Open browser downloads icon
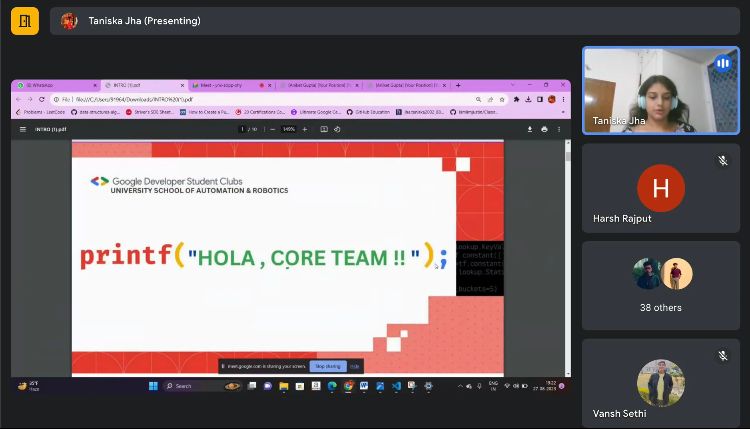 coord(528,99)
